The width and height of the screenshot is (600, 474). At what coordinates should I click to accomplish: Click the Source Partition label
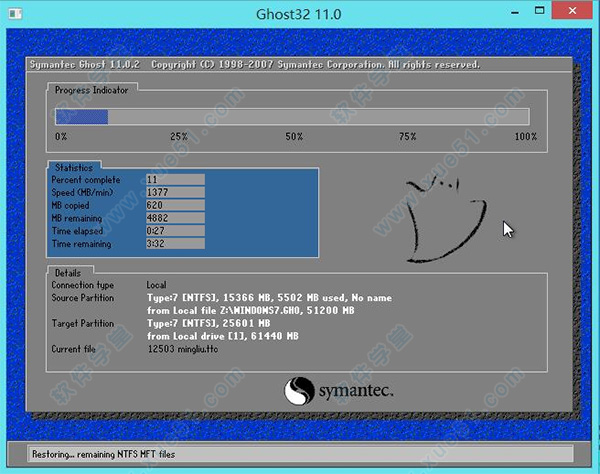coord(83,298)
